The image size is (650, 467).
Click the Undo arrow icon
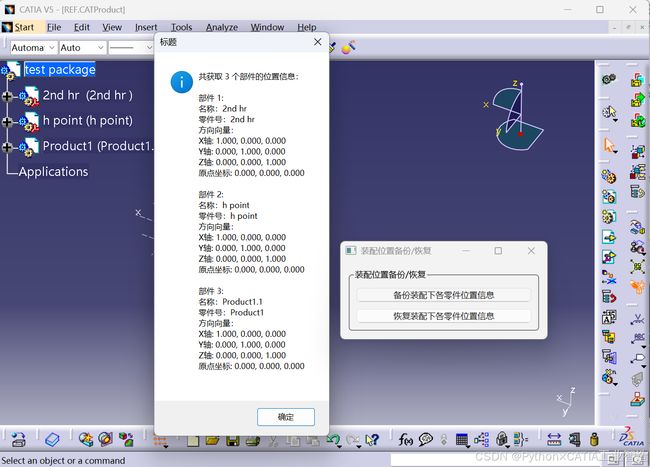click(333, 439)
